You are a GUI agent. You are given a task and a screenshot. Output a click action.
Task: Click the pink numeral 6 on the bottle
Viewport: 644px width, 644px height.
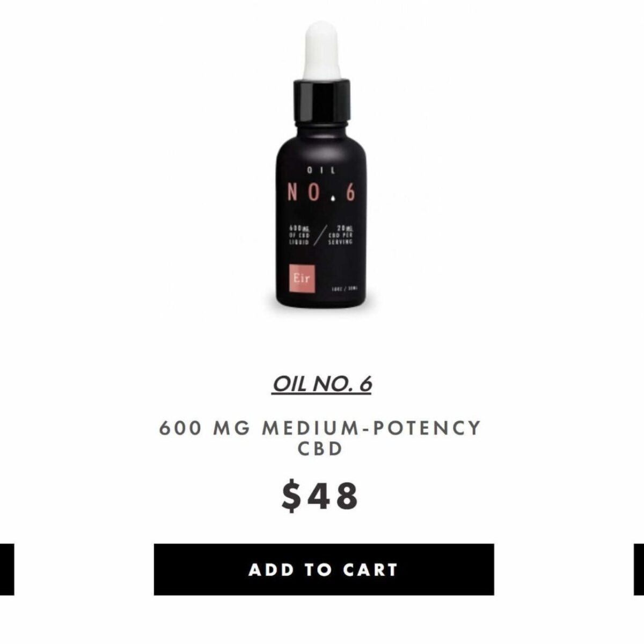tap(350, 192)
